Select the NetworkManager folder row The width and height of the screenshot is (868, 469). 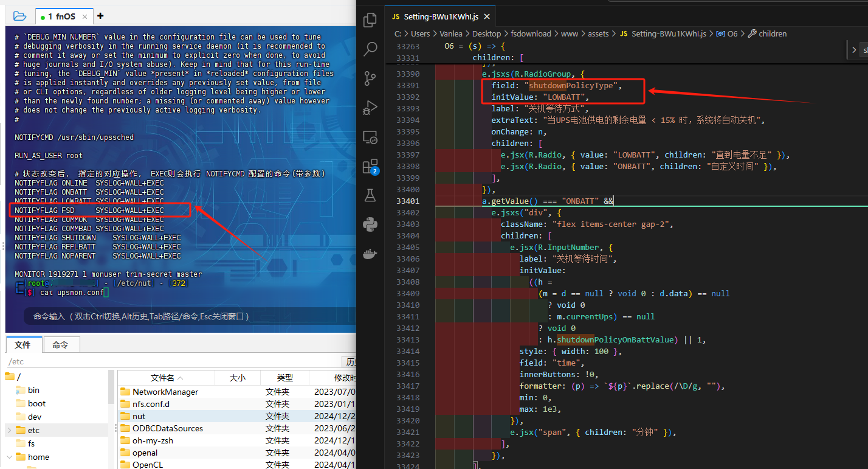237,392
